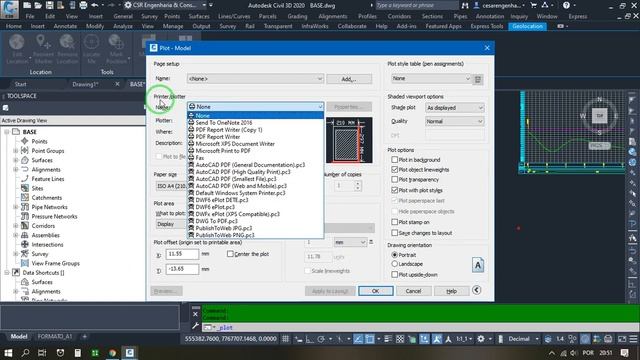
Task: Select AutoCAD PDF (High Quality Print).pc3 plotter
Action: [x=243, y=172]
